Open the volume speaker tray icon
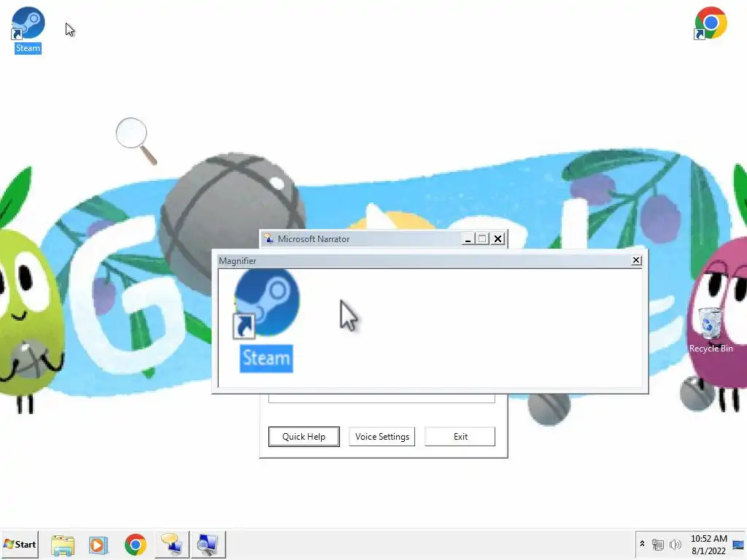 point(675,544)
